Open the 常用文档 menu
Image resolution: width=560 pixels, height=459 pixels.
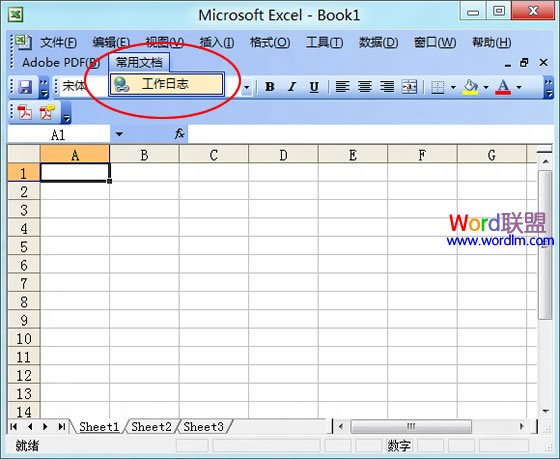[x=139, y=63]
